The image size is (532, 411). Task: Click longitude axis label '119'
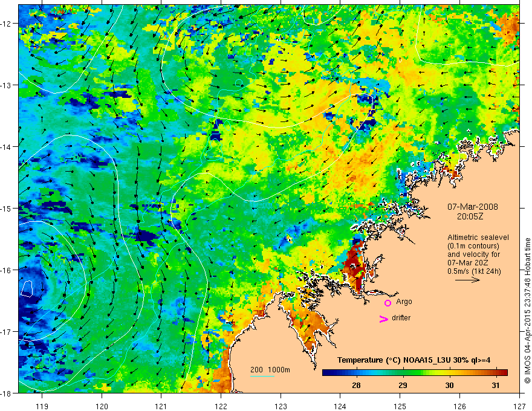[42, 406]
